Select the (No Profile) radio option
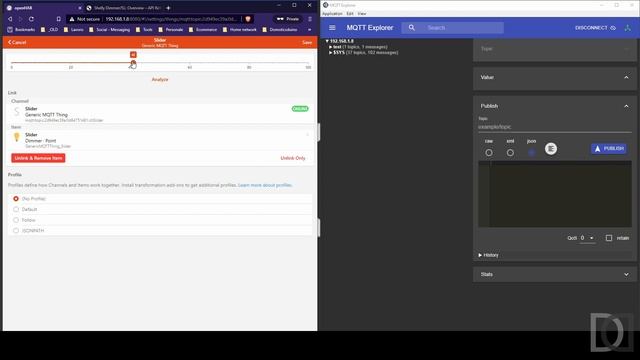 tap(16, 199)
